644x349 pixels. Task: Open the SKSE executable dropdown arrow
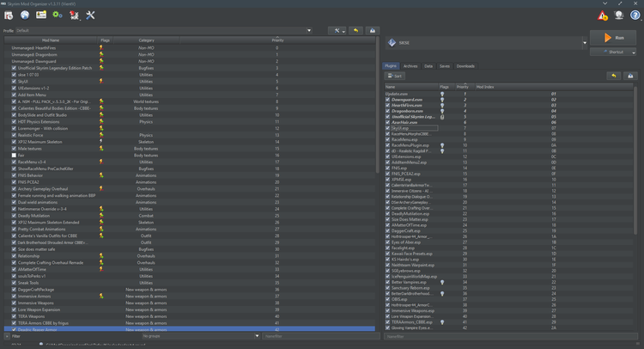tap(585, 43)
